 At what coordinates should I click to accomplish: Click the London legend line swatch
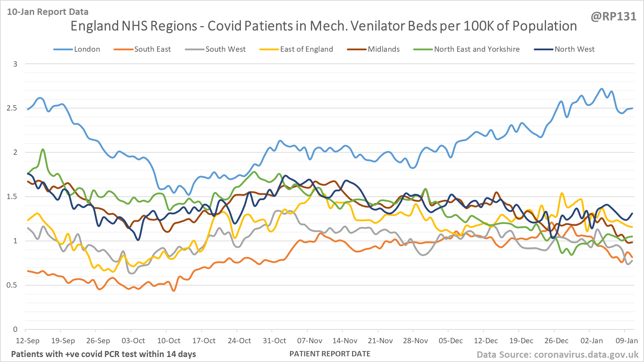point(63,50)
